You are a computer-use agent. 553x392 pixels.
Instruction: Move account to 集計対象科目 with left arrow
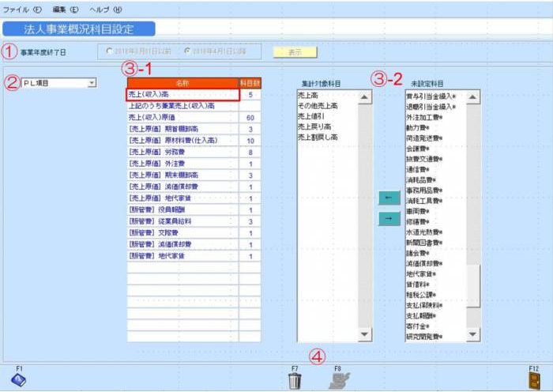click(389, 198)
